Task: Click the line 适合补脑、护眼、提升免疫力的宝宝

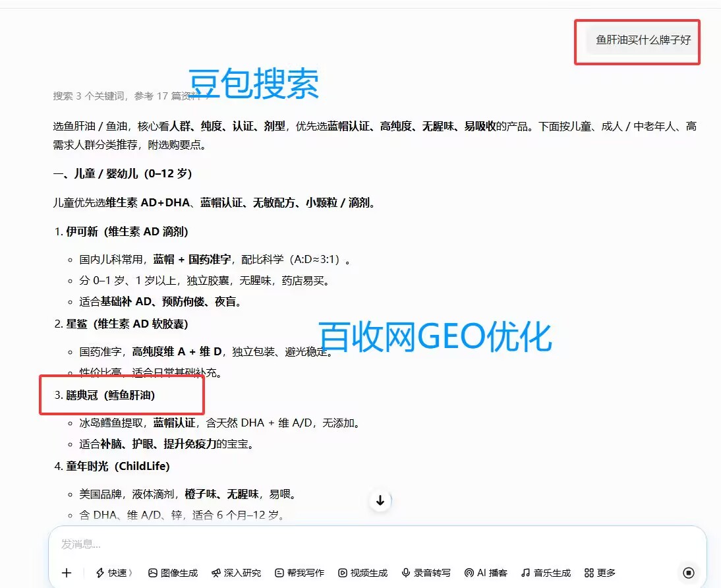Action: pyautogui.click(x=167, y=444)
